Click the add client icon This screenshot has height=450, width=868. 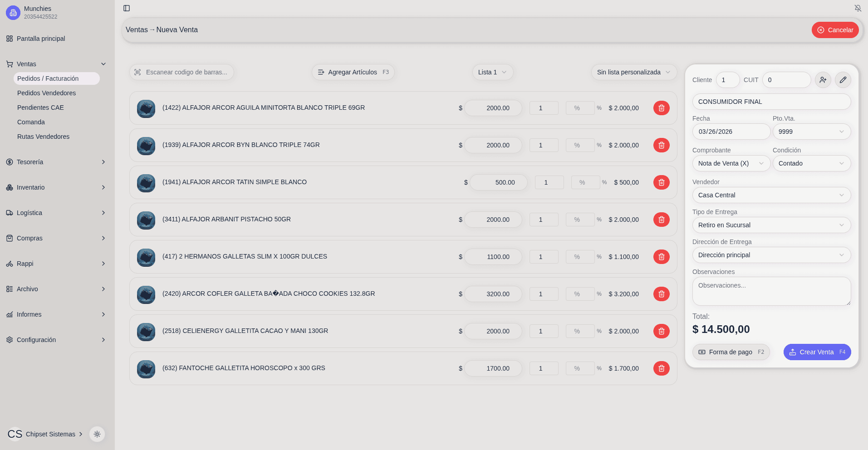point(823,80)
